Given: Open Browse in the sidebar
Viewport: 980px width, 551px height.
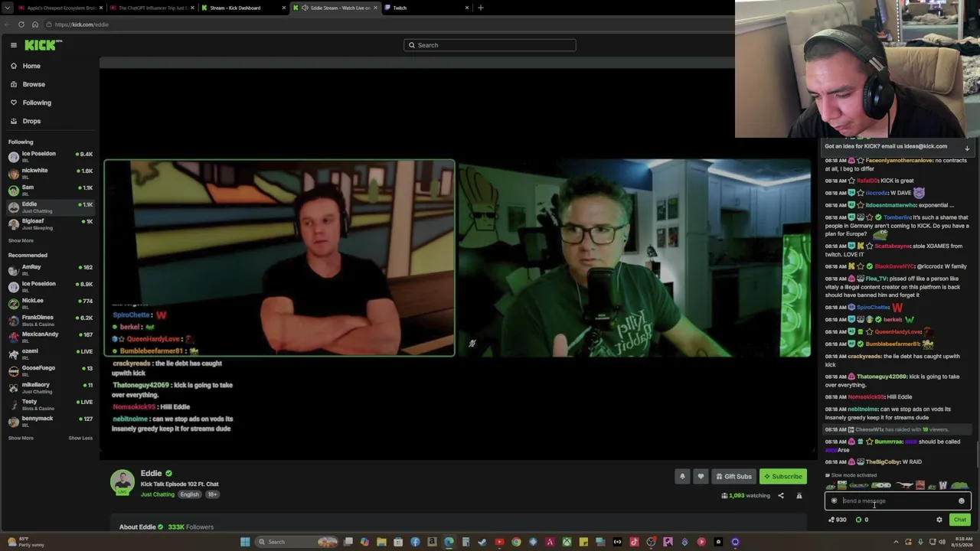Looking at the screenshot, I should coord(34,84).
